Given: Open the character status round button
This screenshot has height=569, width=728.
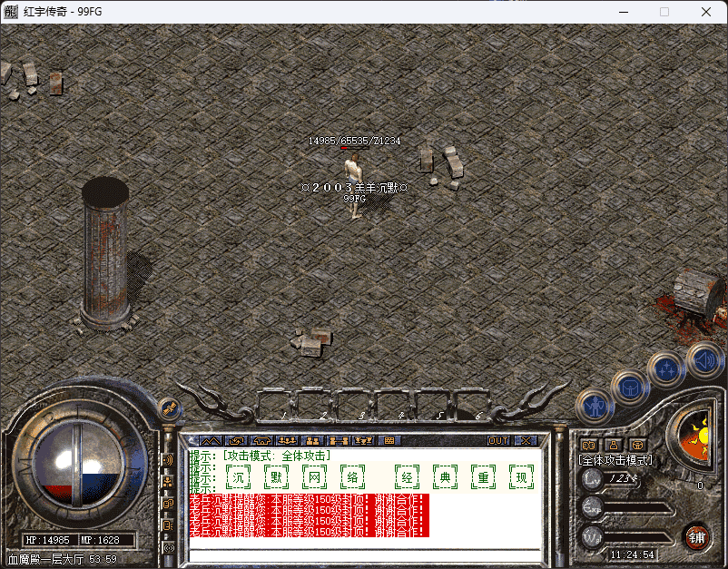Looking at the screenshot, I should click(595, 407).
